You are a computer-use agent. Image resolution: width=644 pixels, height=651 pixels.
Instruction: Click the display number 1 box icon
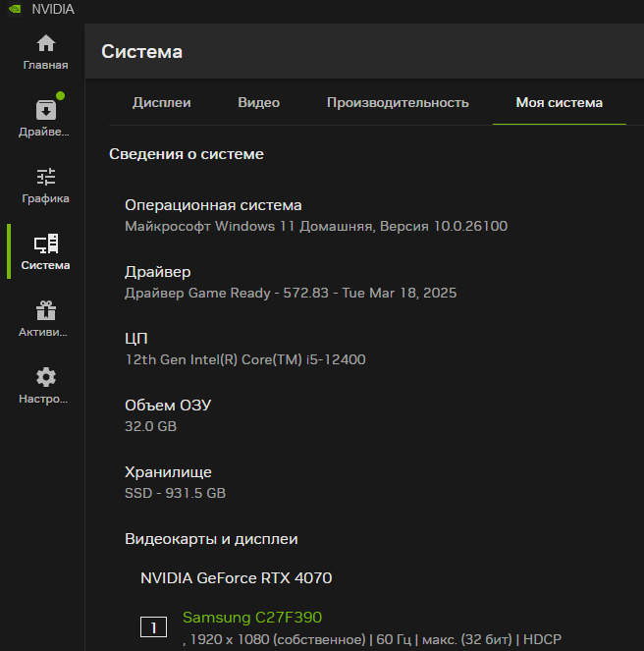[x=153, y=626]
